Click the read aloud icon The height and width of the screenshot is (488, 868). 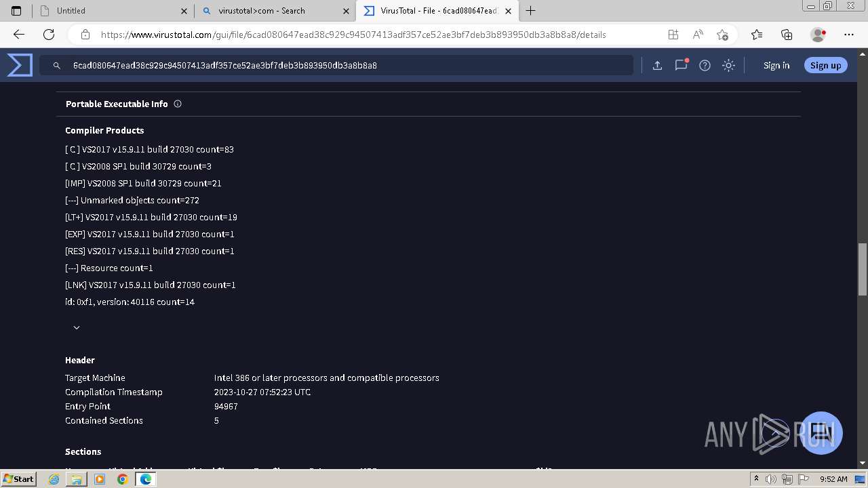click(698, 35)
